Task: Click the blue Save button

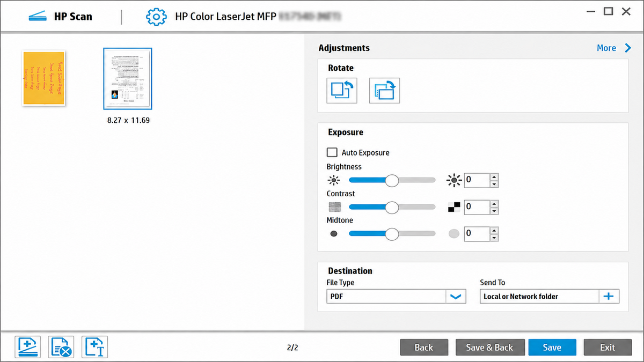Action: pyautogui.click(x=552, y=347)
